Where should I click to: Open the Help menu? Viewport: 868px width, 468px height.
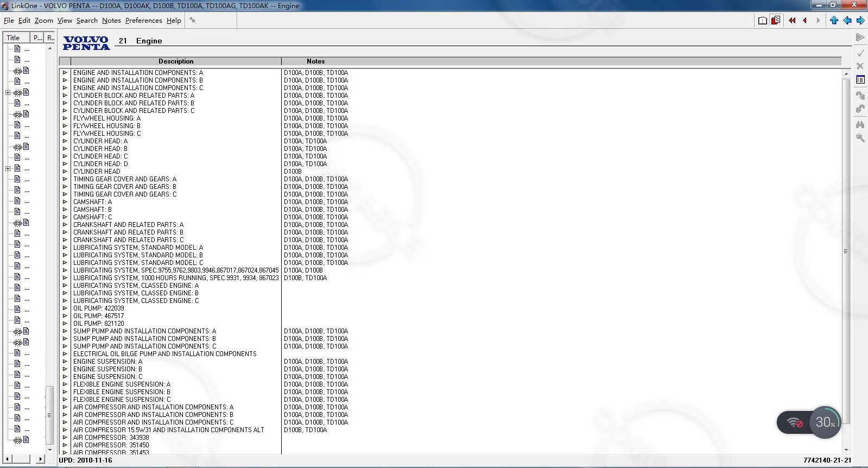point(174,21)
